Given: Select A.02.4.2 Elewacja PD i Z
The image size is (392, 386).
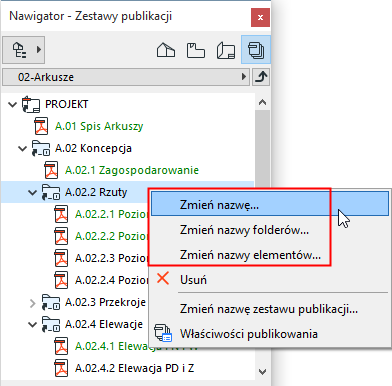Looking at the screenshot, I should pyautogui.click(x=134, y=368).
